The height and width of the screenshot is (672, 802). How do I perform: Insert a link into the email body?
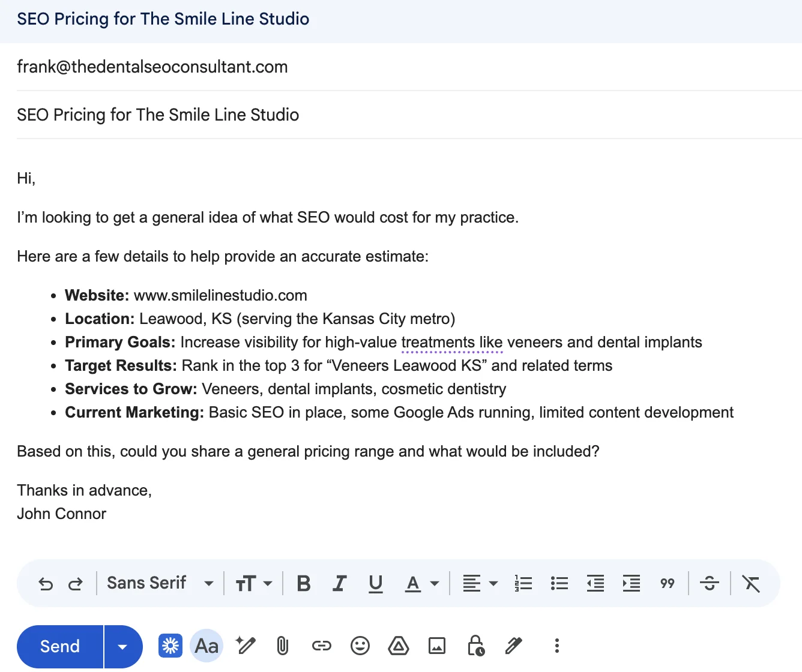click(321, 646)
